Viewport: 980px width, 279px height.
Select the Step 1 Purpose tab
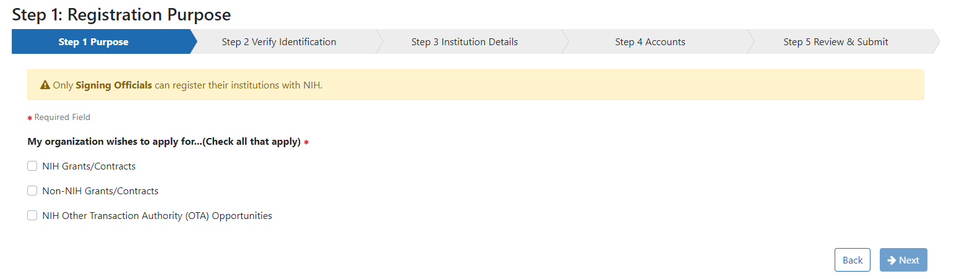click(x=93, y=42)
